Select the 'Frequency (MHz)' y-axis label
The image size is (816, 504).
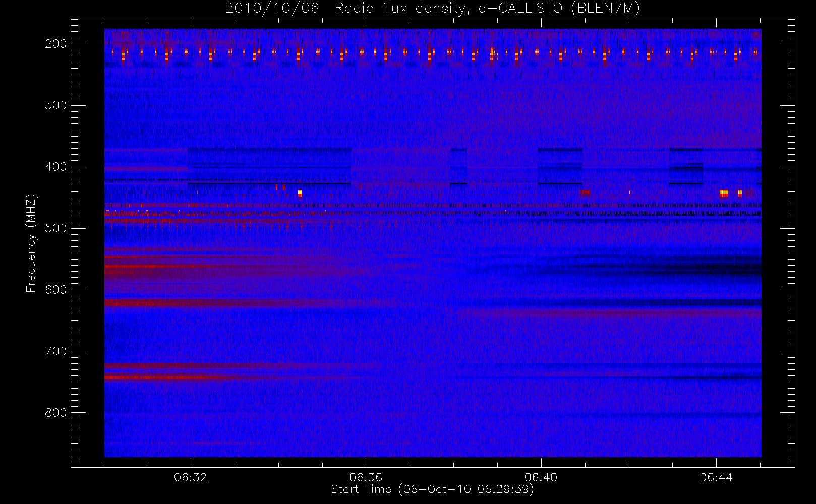coord(31,243)
